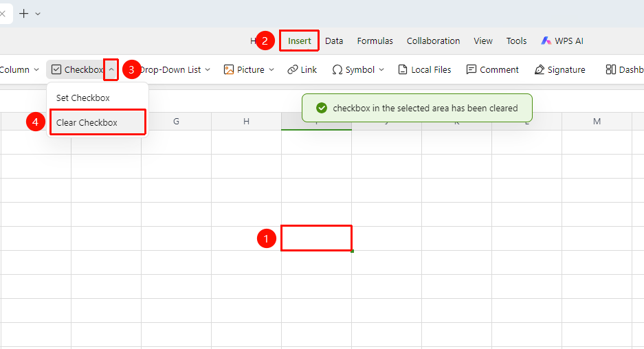Add a Comment using the toolbar icon

(471, 70)
